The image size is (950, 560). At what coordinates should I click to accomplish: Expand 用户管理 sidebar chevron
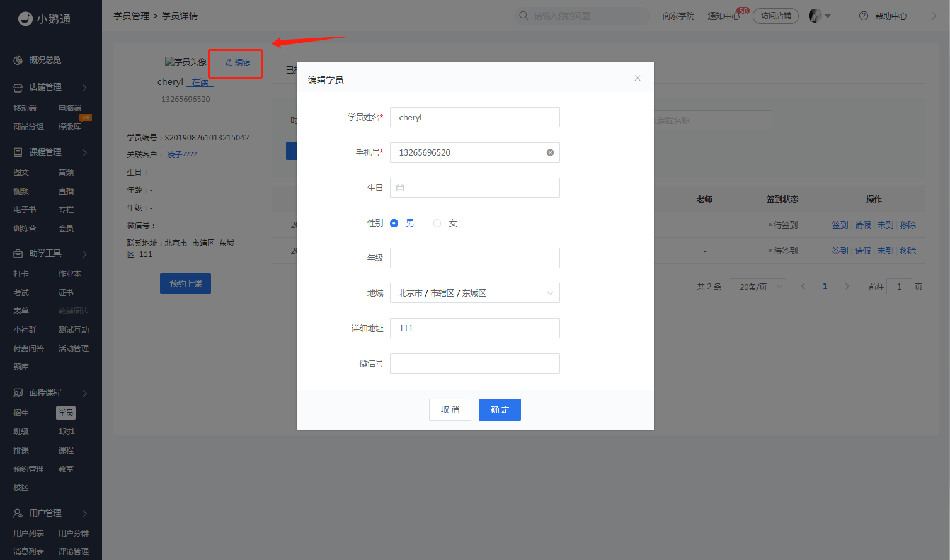[85, 513]
